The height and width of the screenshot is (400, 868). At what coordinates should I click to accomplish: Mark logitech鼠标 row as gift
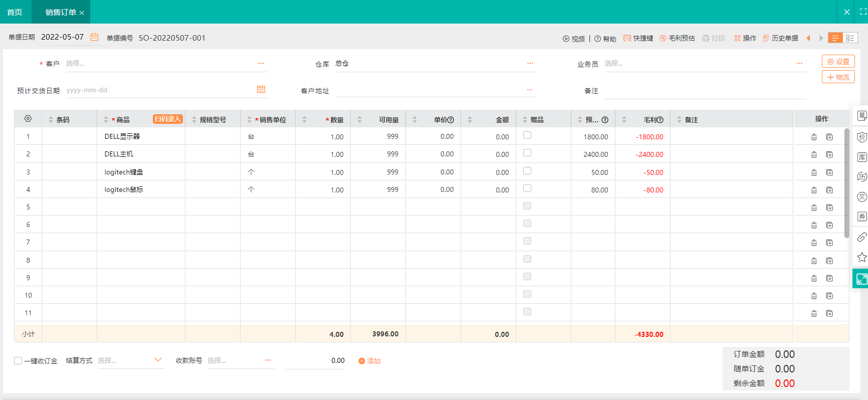point(527,188)
